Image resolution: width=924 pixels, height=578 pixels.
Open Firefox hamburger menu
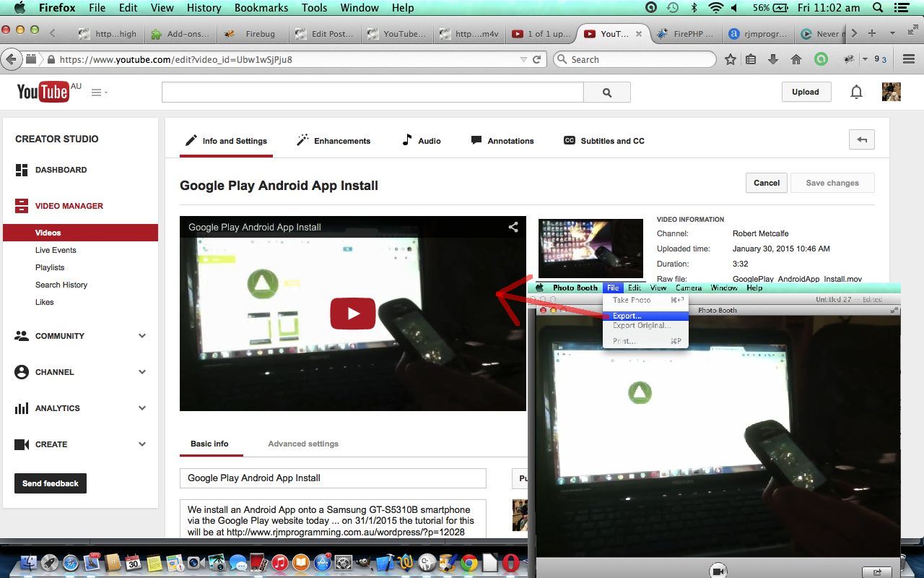[909, 59]
